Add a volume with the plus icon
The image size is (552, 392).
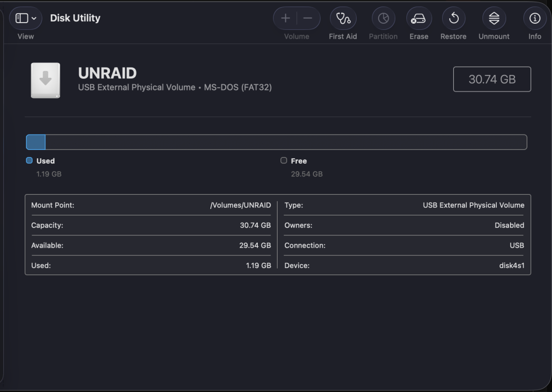[285, 18]
